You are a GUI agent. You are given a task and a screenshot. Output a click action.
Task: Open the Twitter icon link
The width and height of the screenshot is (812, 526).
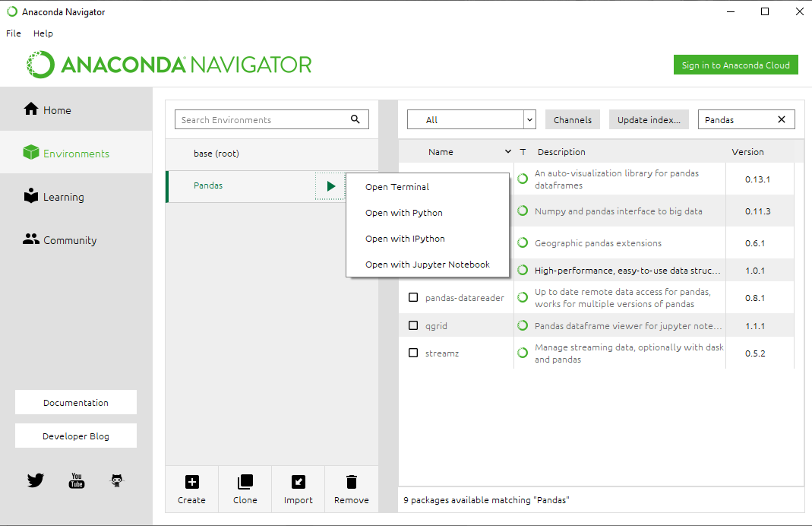[x=36, y=480]
